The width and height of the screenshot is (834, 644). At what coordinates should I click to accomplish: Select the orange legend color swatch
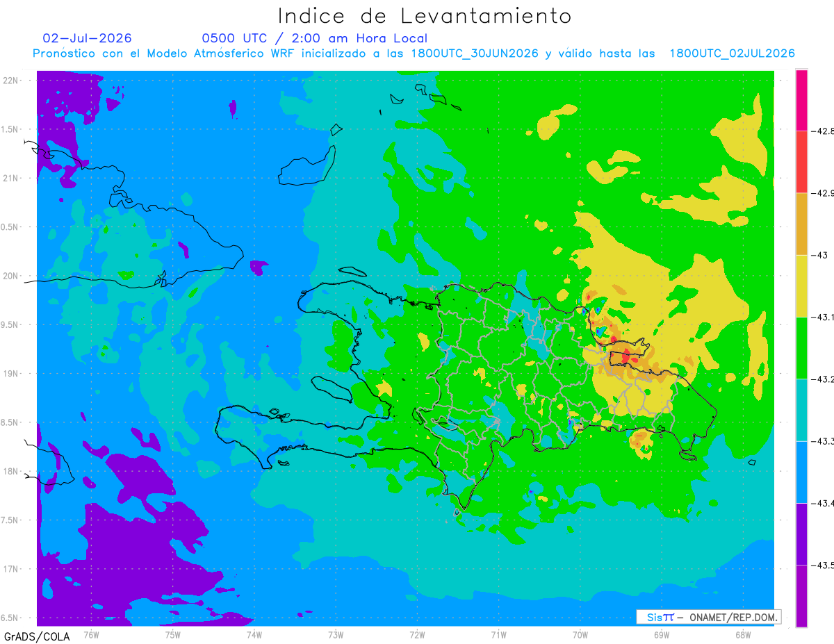(801, 224)
